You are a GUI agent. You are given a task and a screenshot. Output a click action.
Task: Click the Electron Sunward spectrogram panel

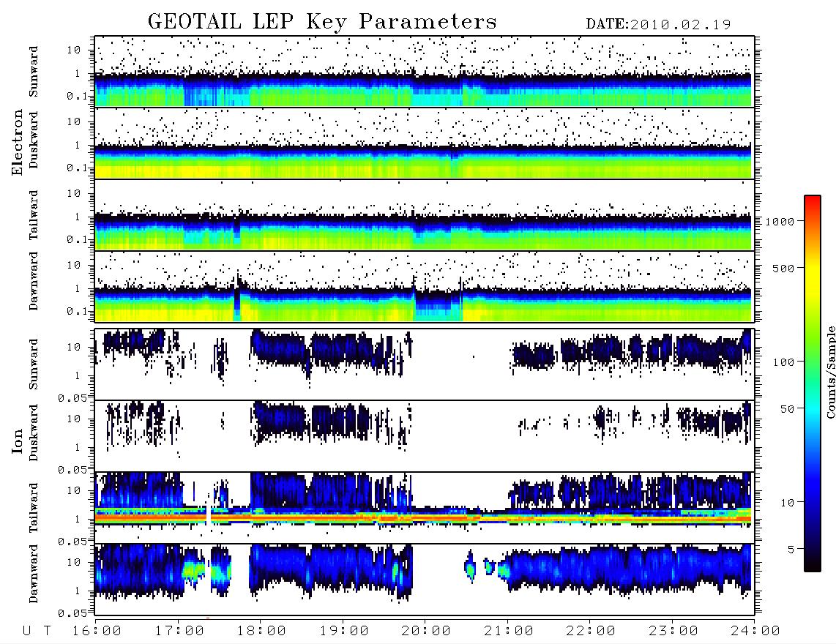[x=425, y=72]
